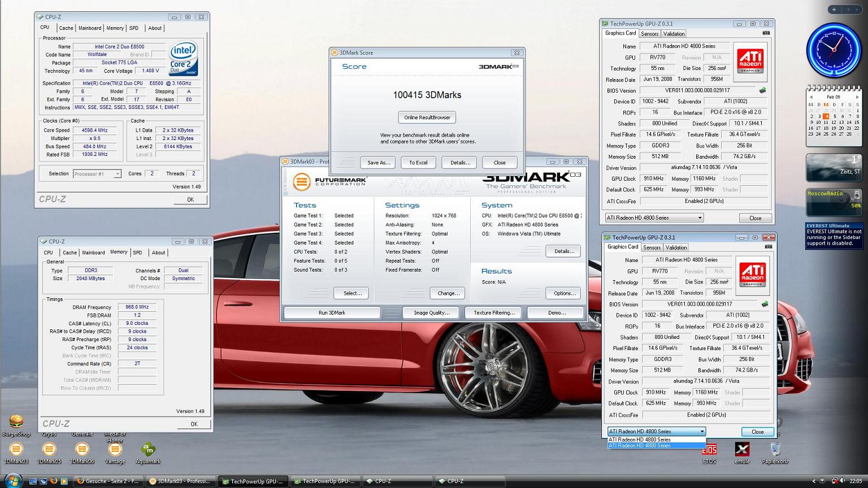Select the BurgerShop desktop icon
The image size is (868, 488).
[16, 426]
